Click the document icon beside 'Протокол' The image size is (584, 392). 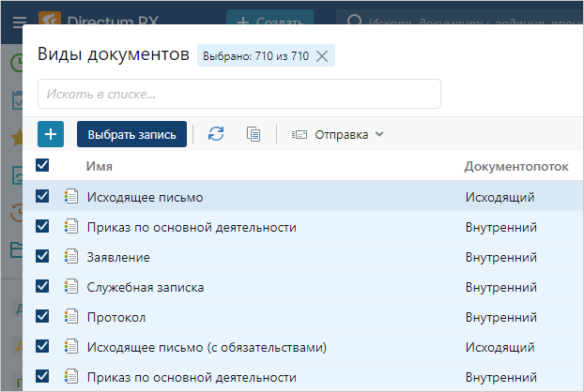pos(70,317)
